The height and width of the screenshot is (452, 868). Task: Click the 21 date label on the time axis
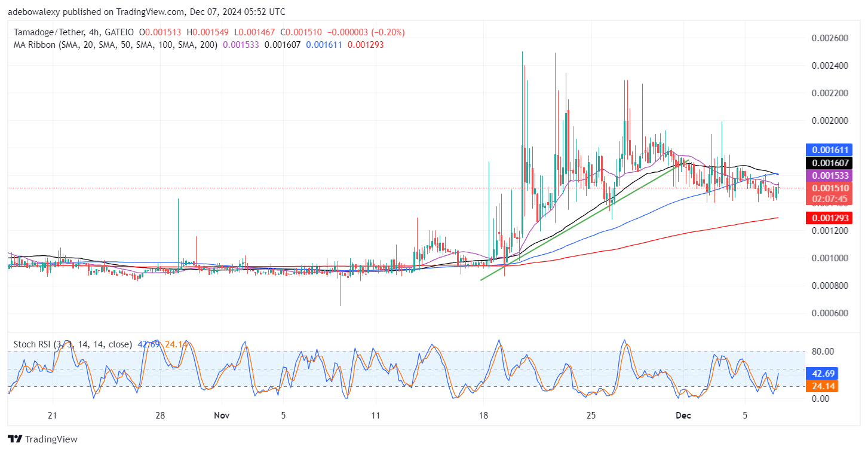click(52, 416)
